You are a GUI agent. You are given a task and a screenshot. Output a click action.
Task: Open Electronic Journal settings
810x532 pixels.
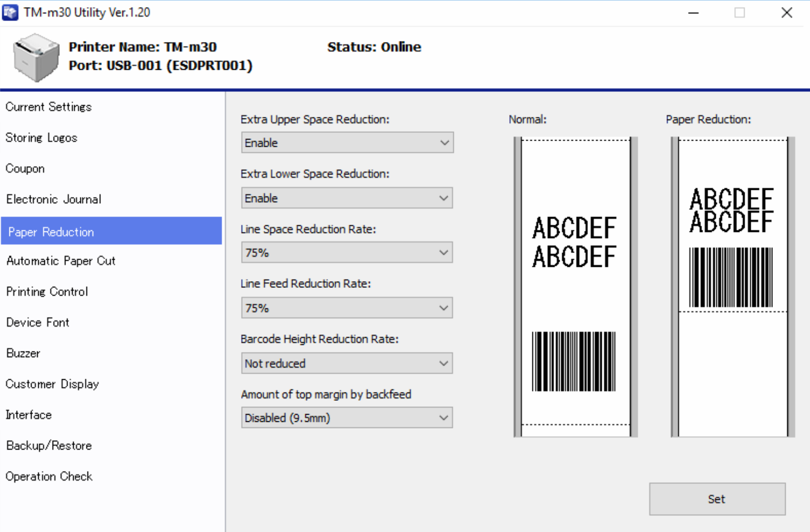[x=54, y=199]
